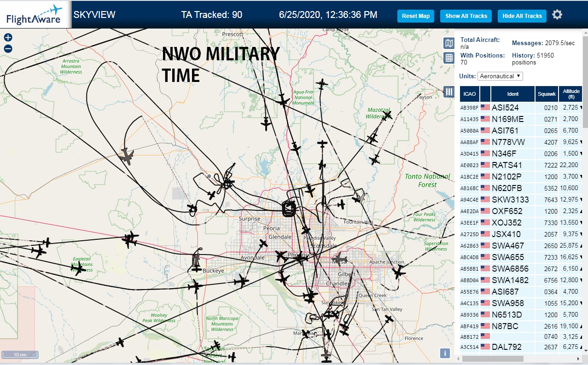
Task: Open the Units Aeronautical dropdown
Action: pos(500,76)
